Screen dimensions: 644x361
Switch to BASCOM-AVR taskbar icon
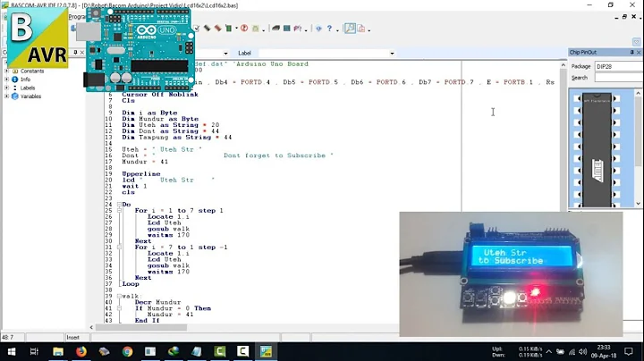pyautogui.click(x=267, y=351)
